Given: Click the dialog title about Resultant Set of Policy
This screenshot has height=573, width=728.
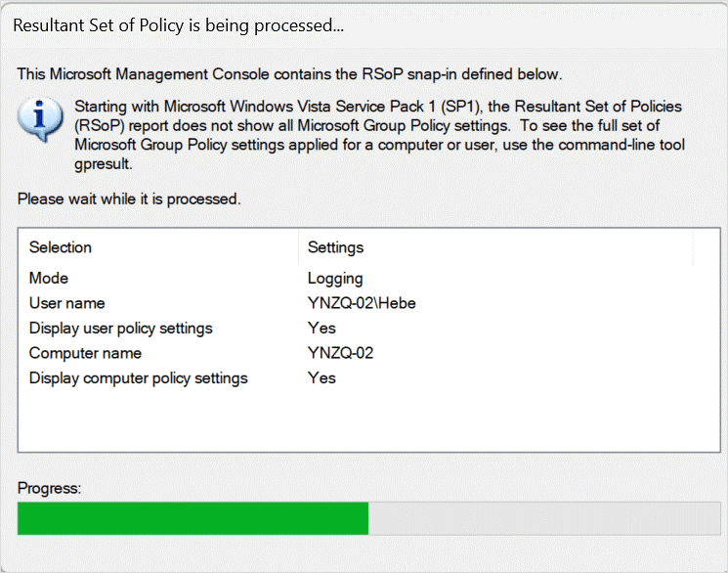Looking at the screenshot, I should coord(178,25).
